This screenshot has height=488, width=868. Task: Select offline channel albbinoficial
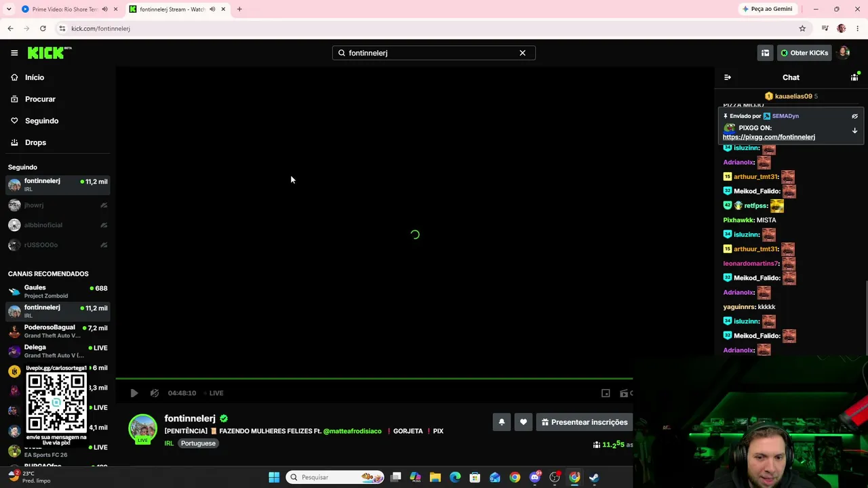(58, 225)
